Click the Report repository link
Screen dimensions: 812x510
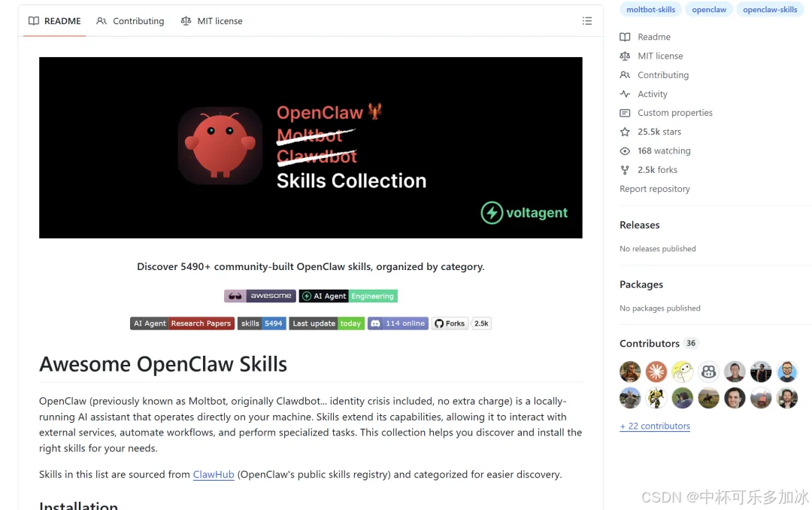(655, 189)
